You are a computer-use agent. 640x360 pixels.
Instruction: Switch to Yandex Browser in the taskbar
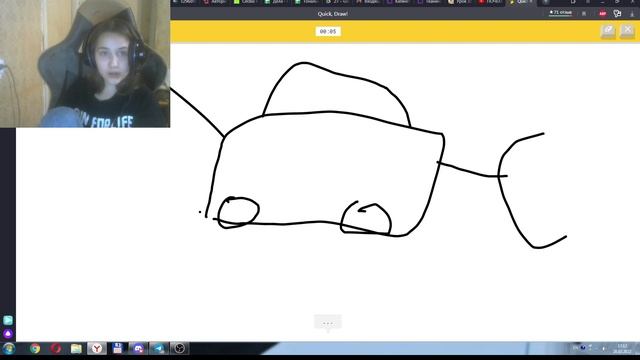click(97, 349)
